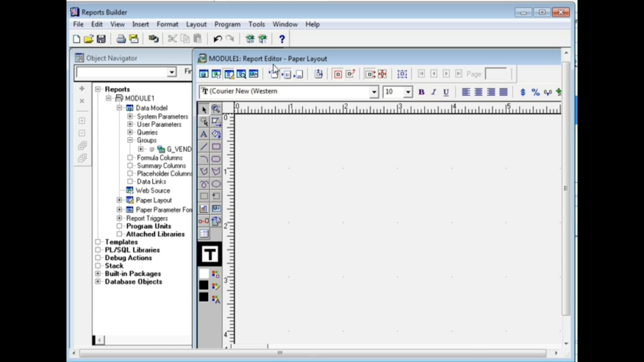This screenshot has height=362, width=644.
Task: Click the Help question mark button
Action: (x=281, y=38)
